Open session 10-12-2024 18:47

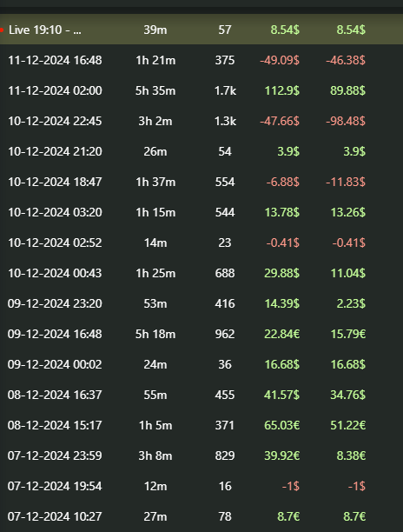[201, 182]
